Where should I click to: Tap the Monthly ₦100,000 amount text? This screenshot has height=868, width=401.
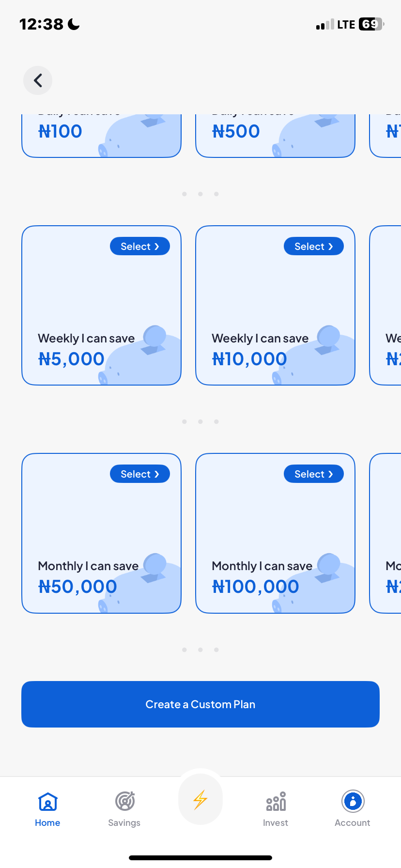click(255, 587)
